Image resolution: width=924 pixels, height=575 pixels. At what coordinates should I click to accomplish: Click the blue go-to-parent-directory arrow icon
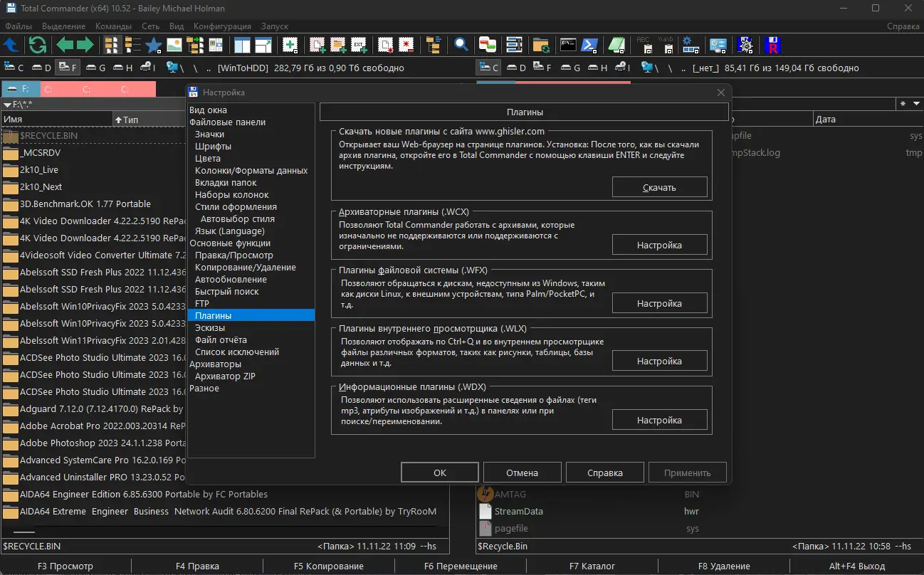[11, 45]
